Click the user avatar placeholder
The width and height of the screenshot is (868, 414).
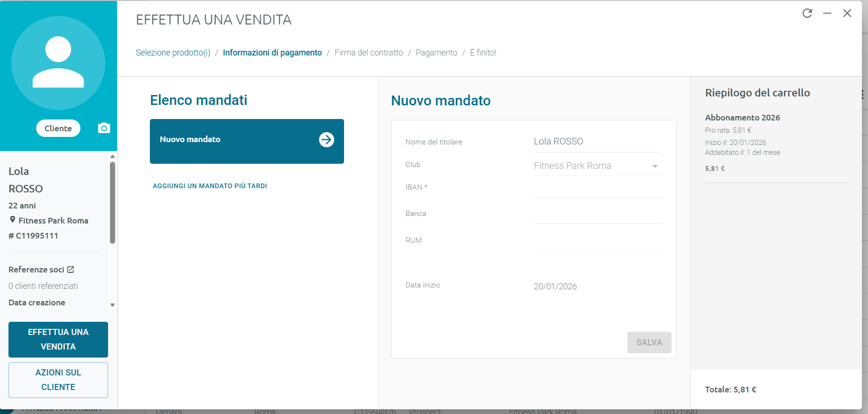[58, 63]
